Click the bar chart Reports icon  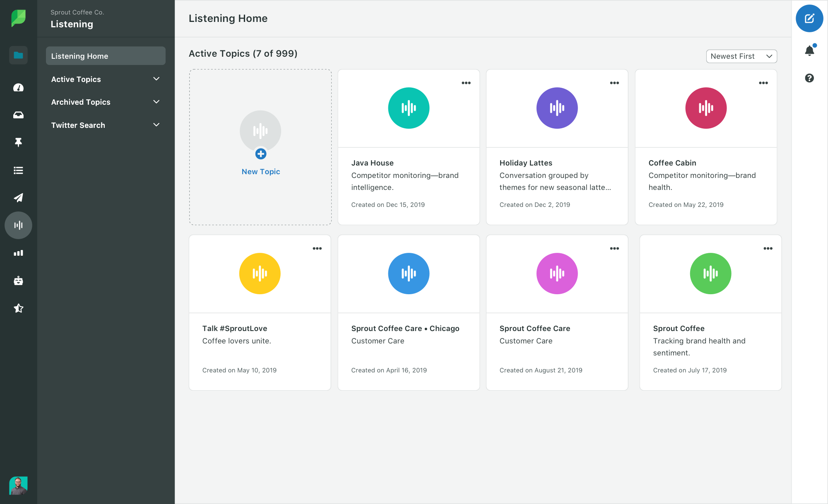click(x=18, y=253)
